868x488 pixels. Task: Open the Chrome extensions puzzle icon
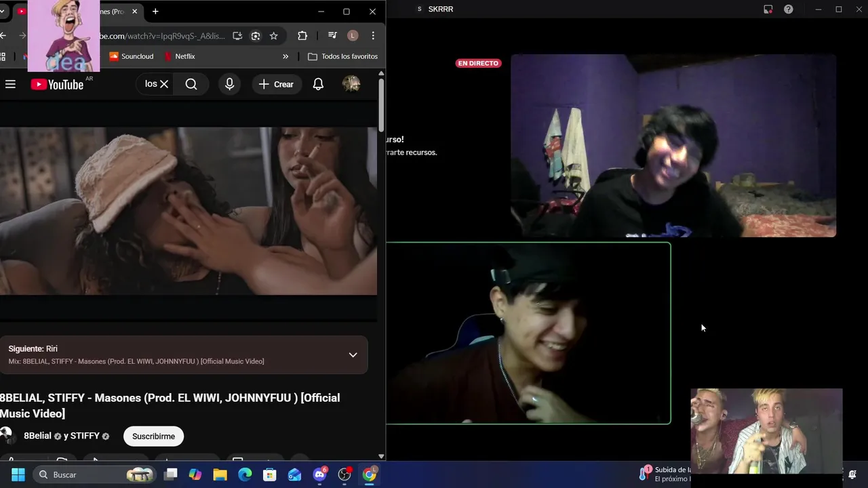click(x=302, y=36)
